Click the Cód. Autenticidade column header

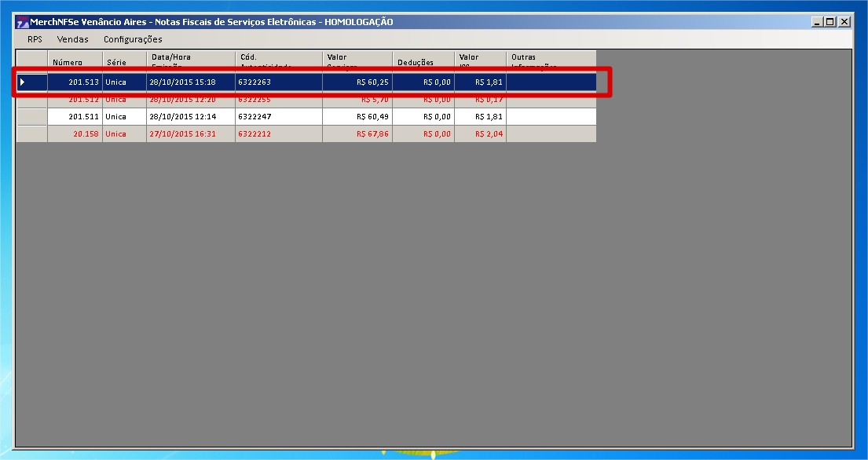[279, 60]
